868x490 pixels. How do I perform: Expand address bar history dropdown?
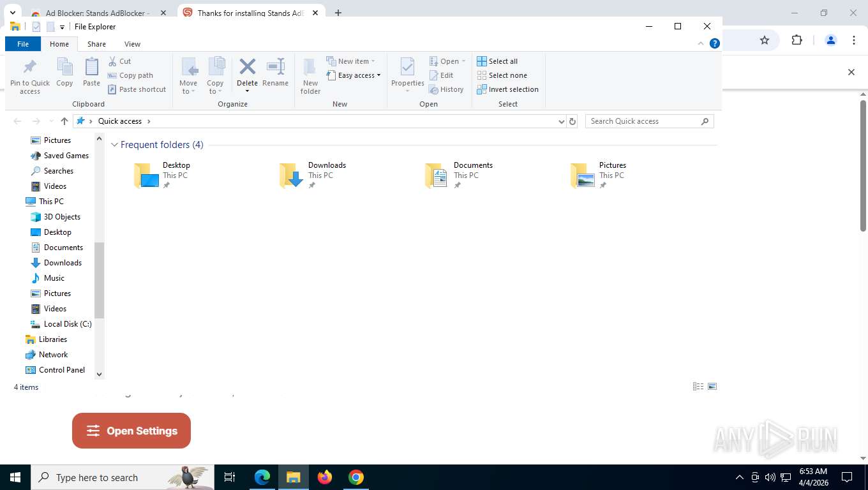coord(561,121)
